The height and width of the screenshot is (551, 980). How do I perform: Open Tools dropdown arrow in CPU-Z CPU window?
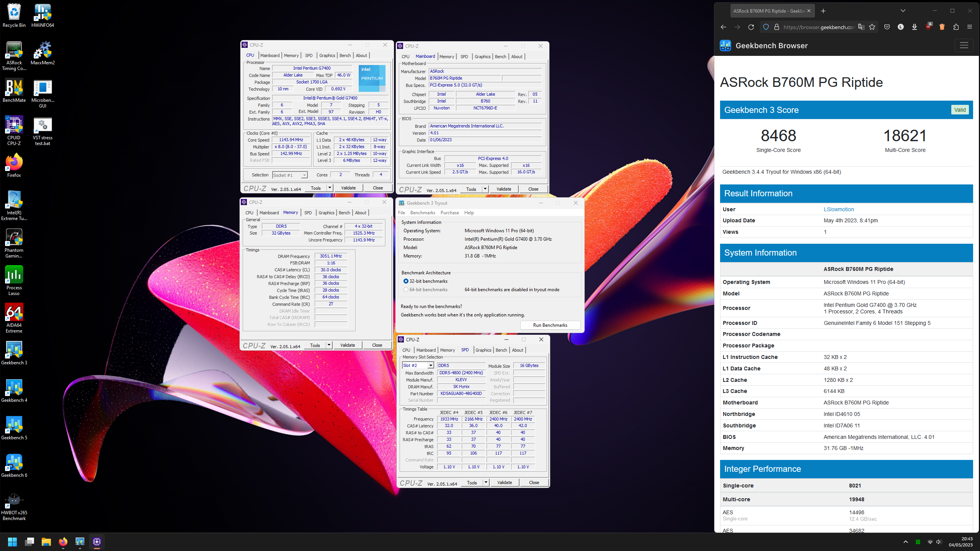click(330, 188)
